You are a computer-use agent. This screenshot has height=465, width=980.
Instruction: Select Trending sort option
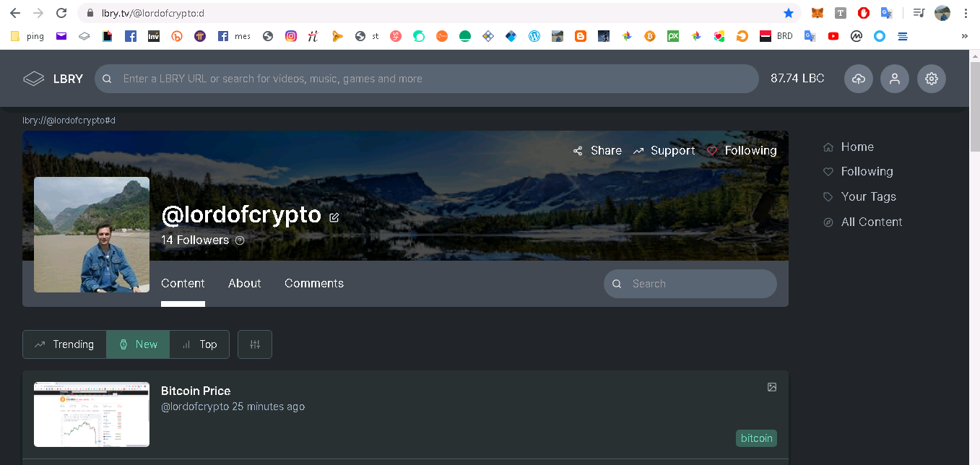coord(64,344)
